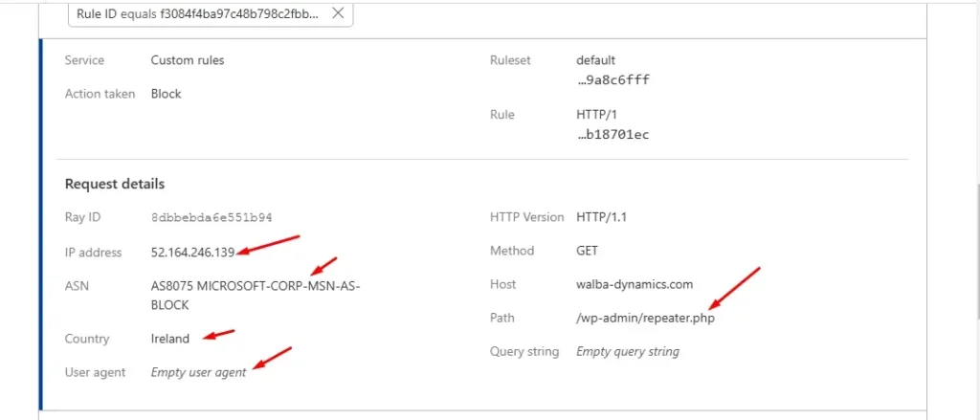Click rule ID ending b18701ec
Image resolution: width=980 pixels, height=420 pixels.
[x=612, y=135]
